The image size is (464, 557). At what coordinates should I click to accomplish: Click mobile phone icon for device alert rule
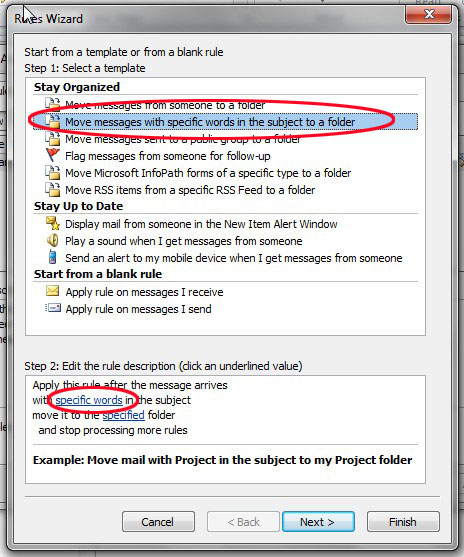pos(53,257)
